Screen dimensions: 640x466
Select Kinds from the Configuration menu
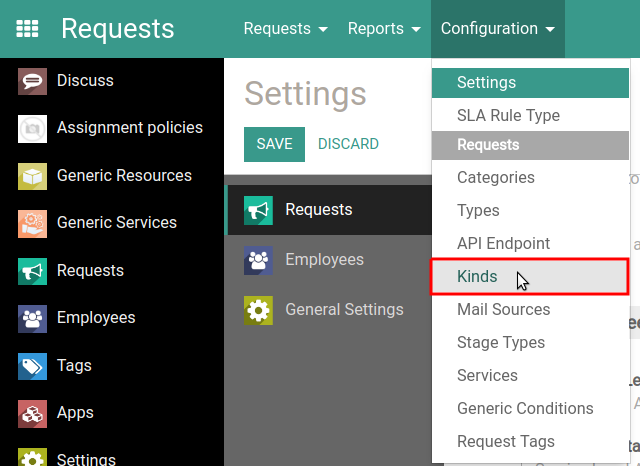pyautogui.click(x=530, y=276)
